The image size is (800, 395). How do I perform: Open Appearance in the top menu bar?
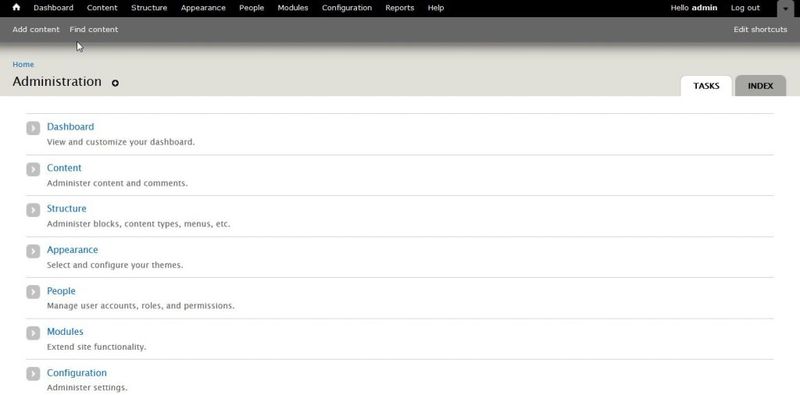203,8
